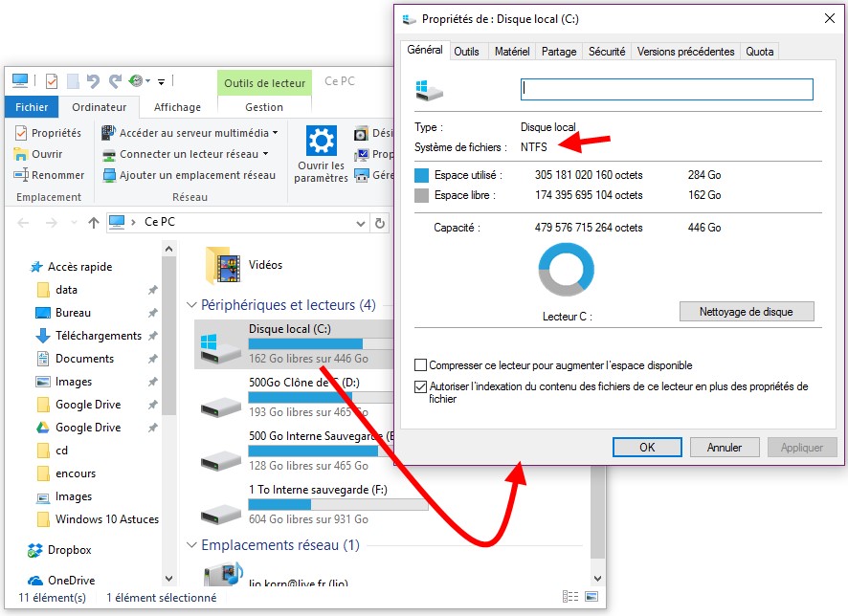Switch to the Matériel tab

click(x=512, y=52)
